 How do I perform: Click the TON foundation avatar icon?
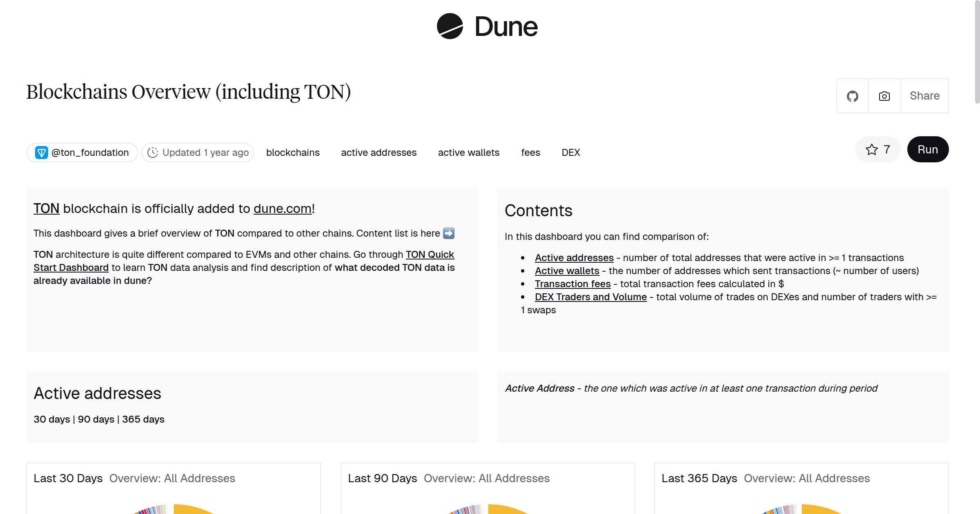click(x=42, y=152)
